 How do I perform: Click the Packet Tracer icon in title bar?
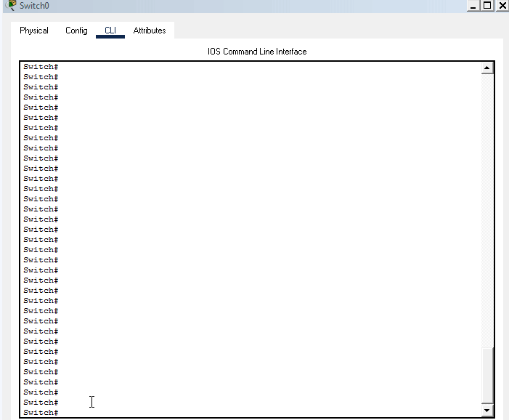(9, 6)
